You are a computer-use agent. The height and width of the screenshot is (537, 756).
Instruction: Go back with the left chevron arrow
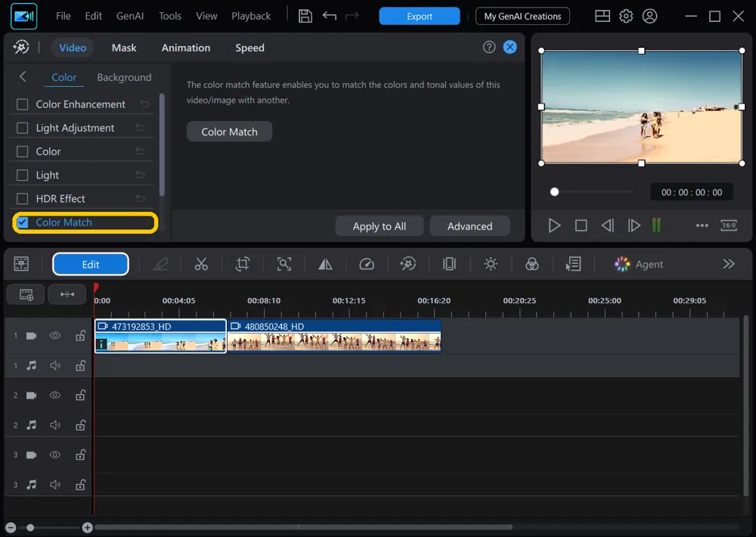pos(23,76)
